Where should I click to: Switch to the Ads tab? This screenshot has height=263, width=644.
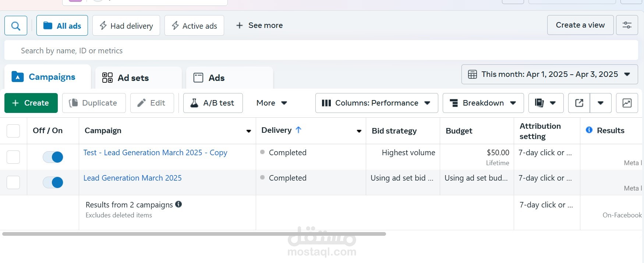click(230, 78)
